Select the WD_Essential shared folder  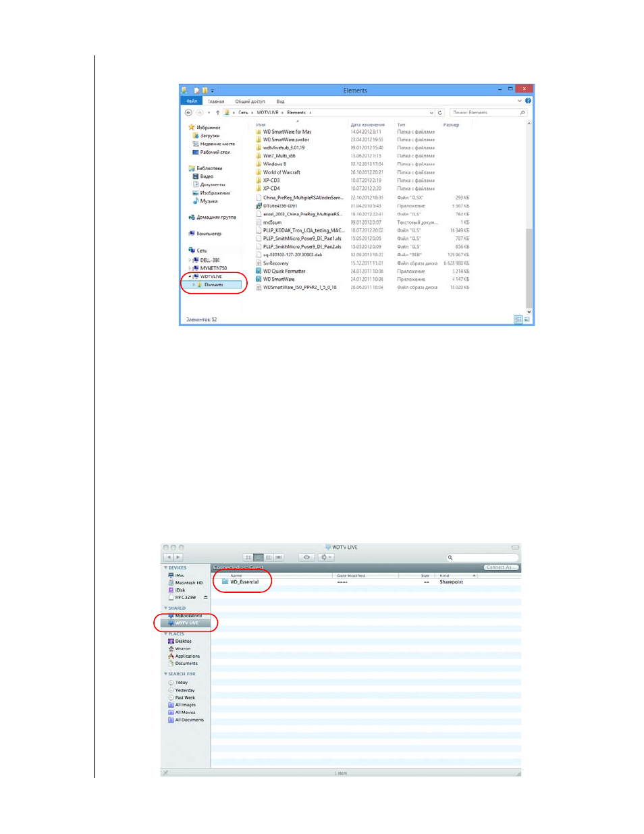[240, 581]
